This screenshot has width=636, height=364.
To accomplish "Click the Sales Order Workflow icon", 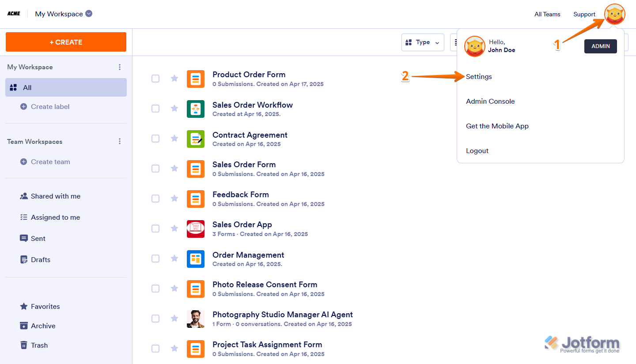I will pos(196,109).
